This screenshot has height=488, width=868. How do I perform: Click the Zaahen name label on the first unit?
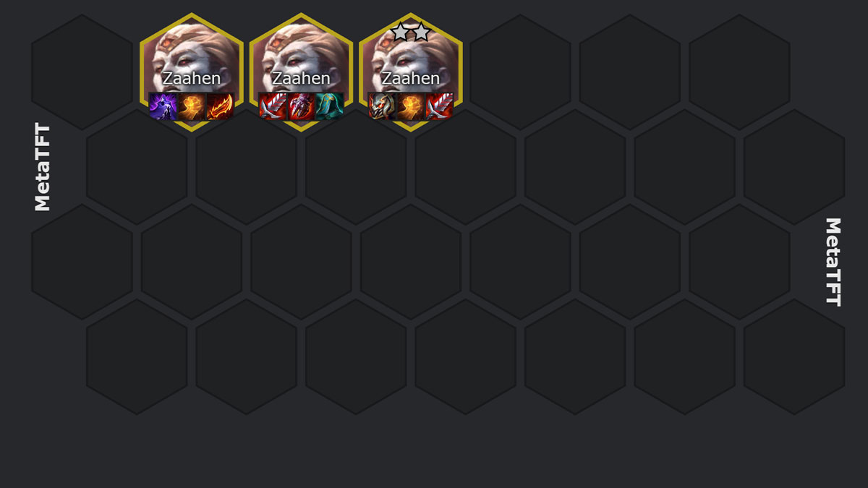coord(192,78)
